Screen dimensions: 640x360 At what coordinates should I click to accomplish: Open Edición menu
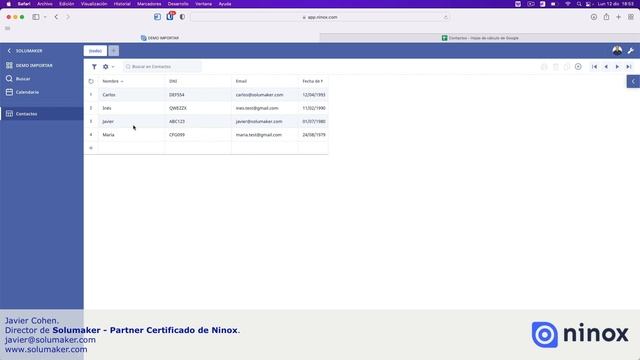coord(67,4)
